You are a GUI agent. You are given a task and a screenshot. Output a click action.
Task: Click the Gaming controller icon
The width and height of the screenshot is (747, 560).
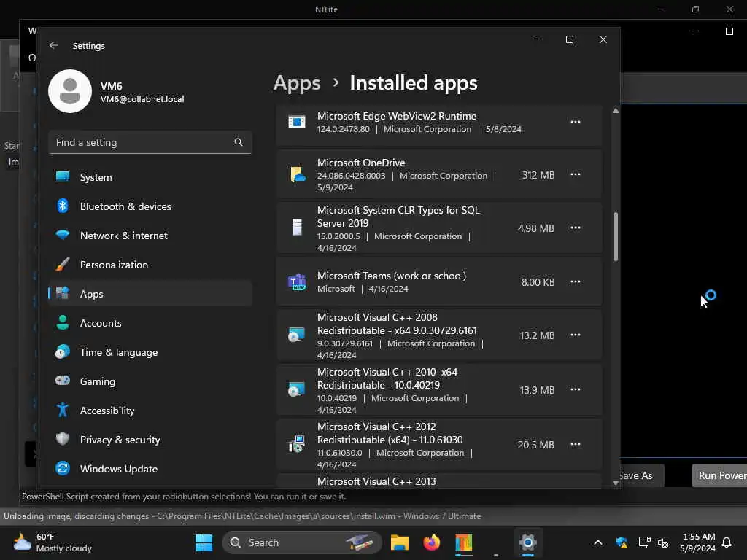click(63, 381)
